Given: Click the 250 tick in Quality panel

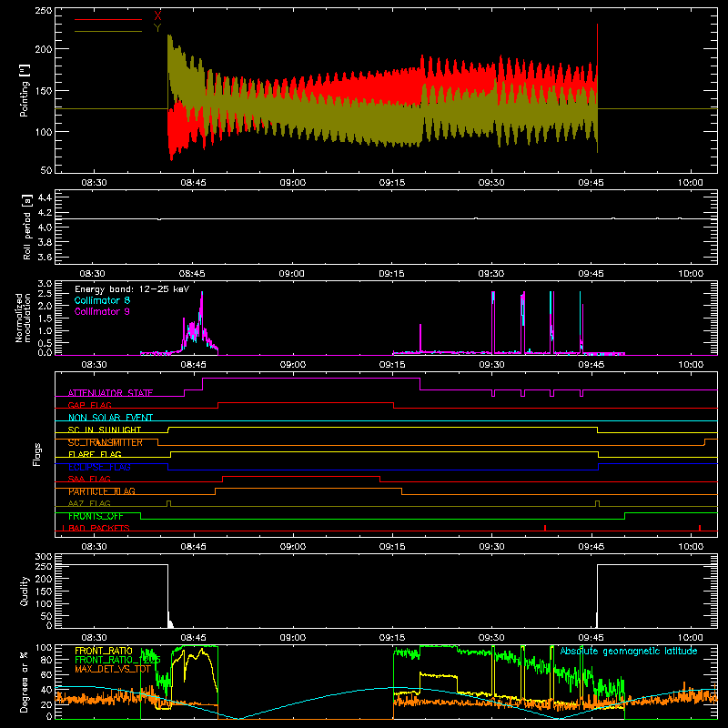Looking at the screenshot, I should pos(44,567).
